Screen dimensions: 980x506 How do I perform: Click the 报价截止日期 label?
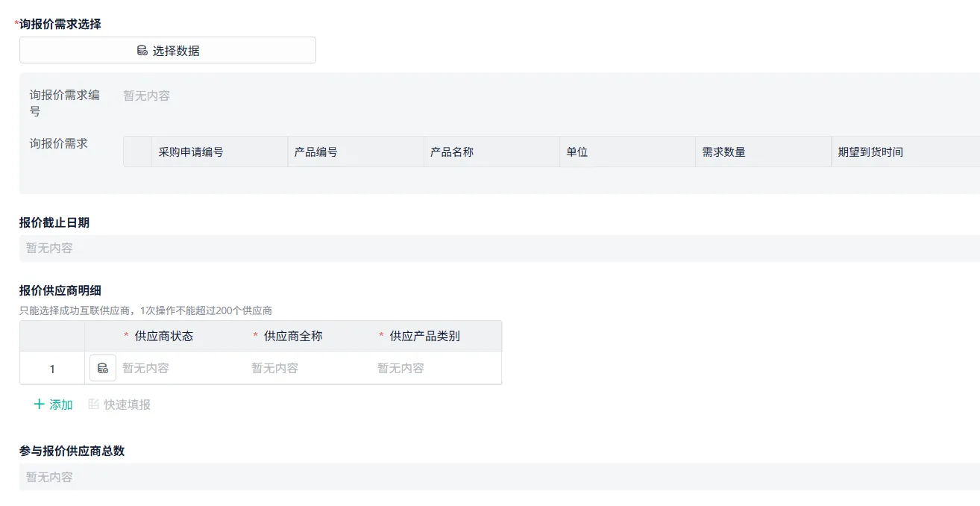point(54,222)
